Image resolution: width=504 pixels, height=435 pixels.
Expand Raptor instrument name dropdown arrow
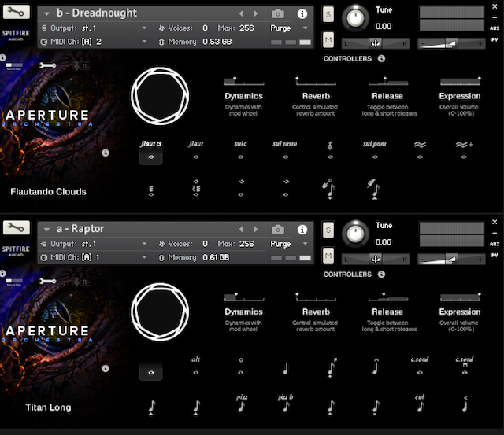(47, 229)
